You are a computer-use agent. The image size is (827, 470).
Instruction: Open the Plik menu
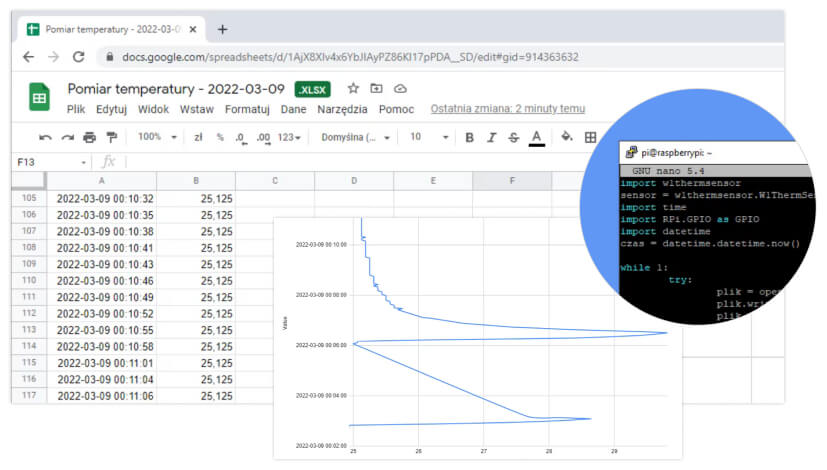point(76,109)
